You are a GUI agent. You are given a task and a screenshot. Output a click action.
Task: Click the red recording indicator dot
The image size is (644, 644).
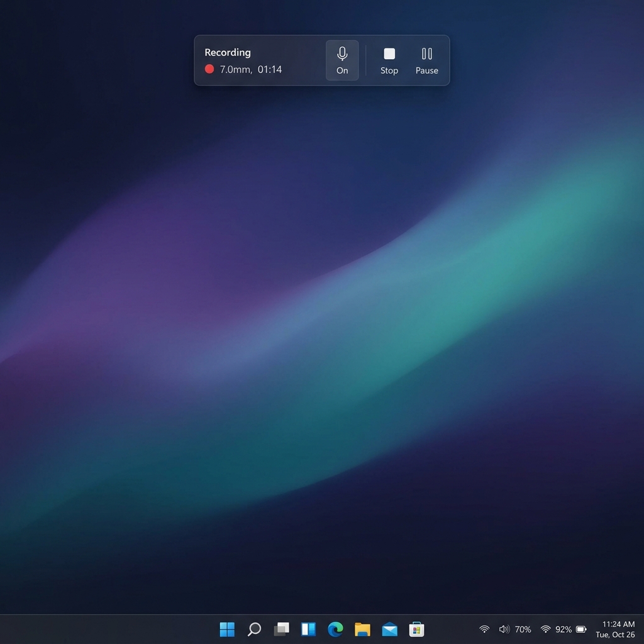tap(209, 69)
